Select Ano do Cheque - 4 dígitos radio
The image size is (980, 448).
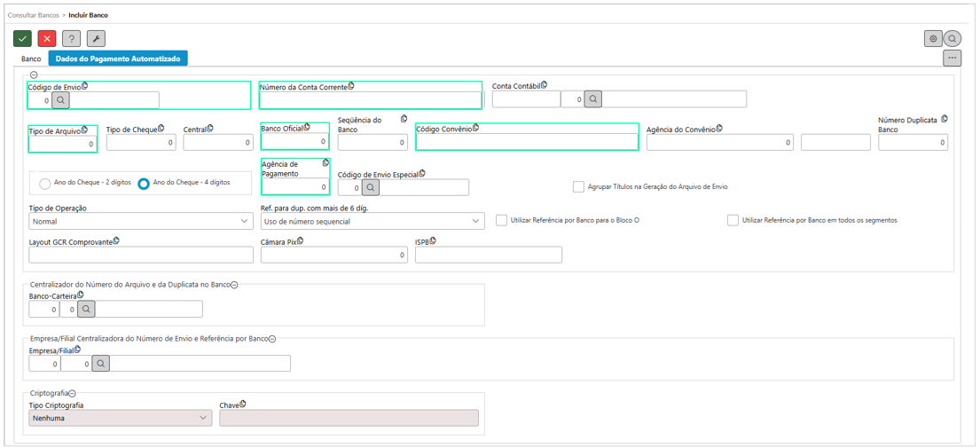[x=143, y=184]
